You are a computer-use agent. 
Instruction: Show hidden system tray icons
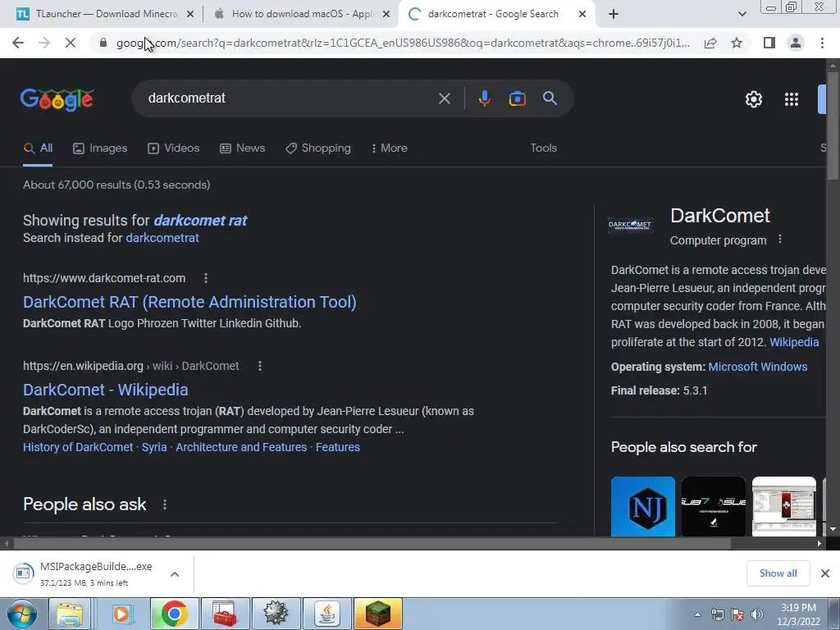[x=697, y=614]
